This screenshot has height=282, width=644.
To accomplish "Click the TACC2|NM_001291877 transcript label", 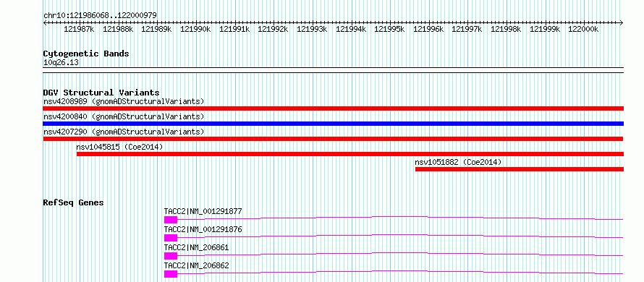I will click(x=203, y=212).
